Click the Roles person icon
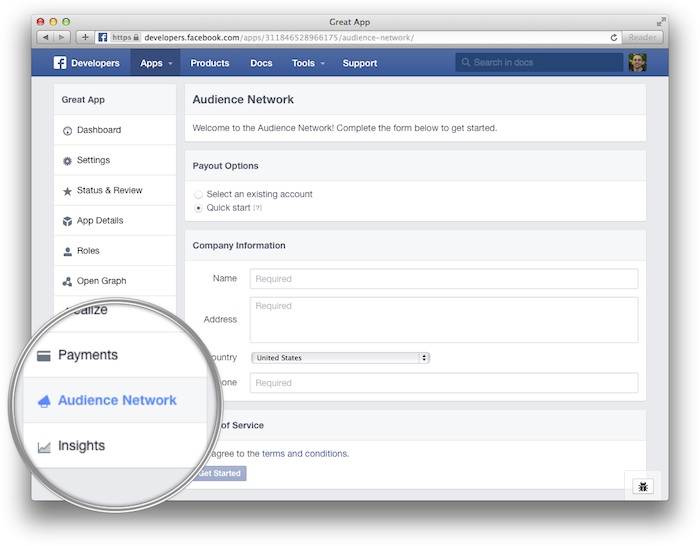Viewport: 700px width, 546px height. coord(67,251)
